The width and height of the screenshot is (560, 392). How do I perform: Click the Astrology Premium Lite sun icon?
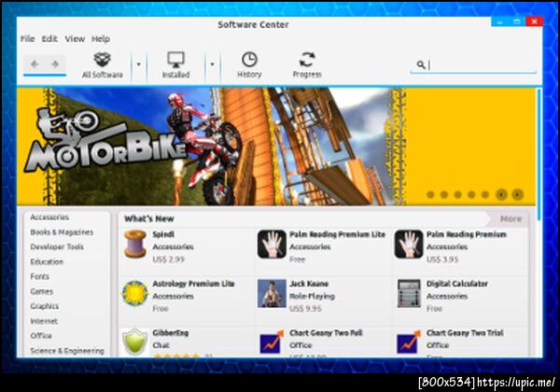135,293
